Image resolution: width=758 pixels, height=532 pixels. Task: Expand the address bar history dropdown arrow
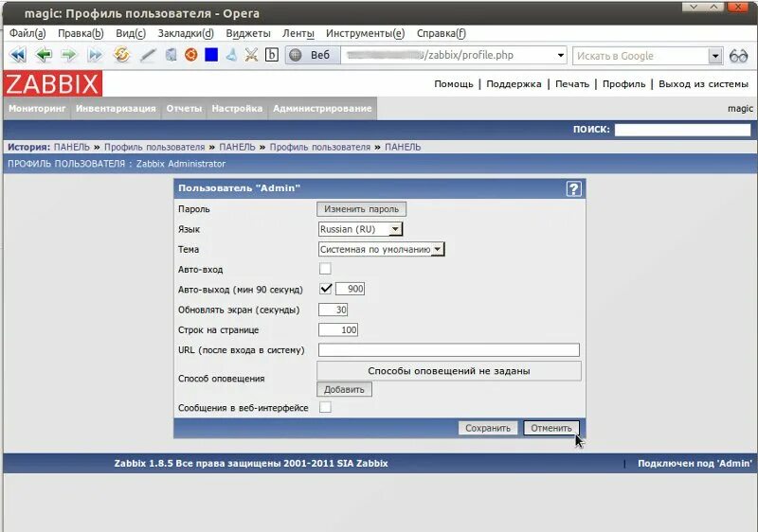tap(560, 55)
